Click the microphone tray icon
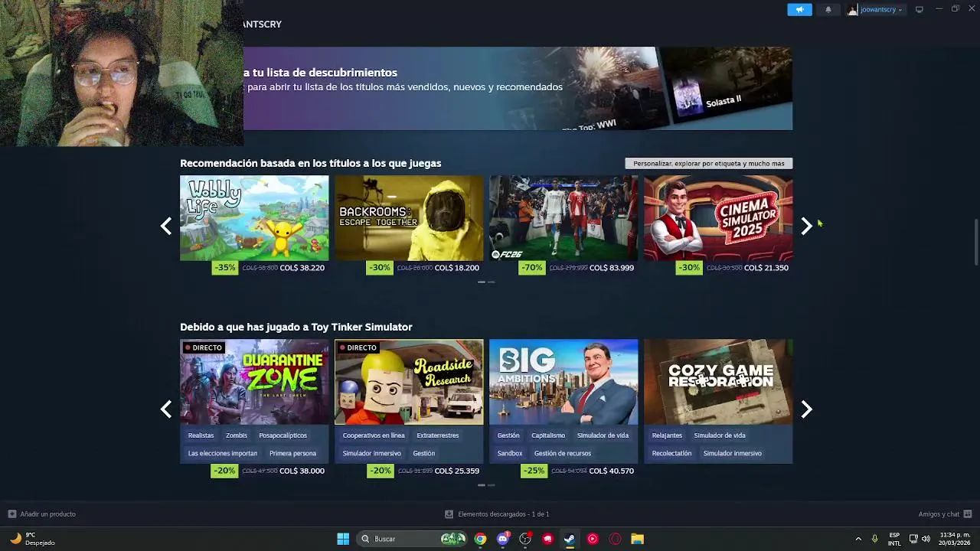Viewport: 980px width, 551px height. [874, 539]
